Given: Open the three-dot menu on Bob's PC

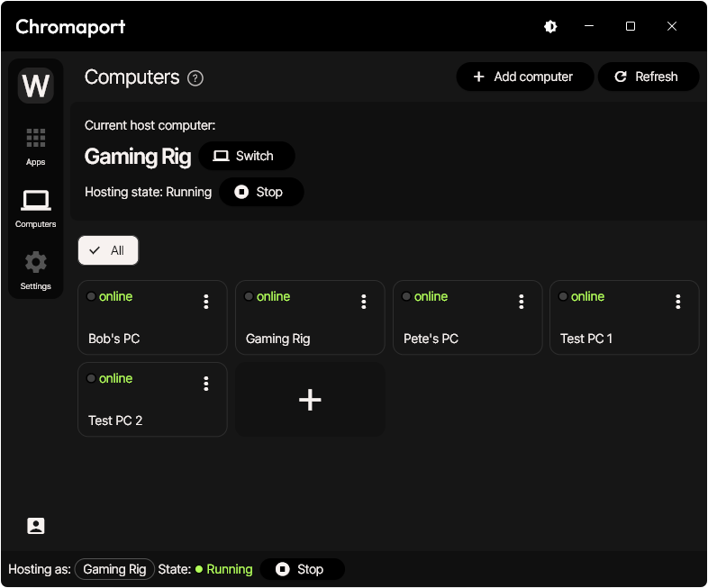Looking at the screenshot, I should (206, 302).
